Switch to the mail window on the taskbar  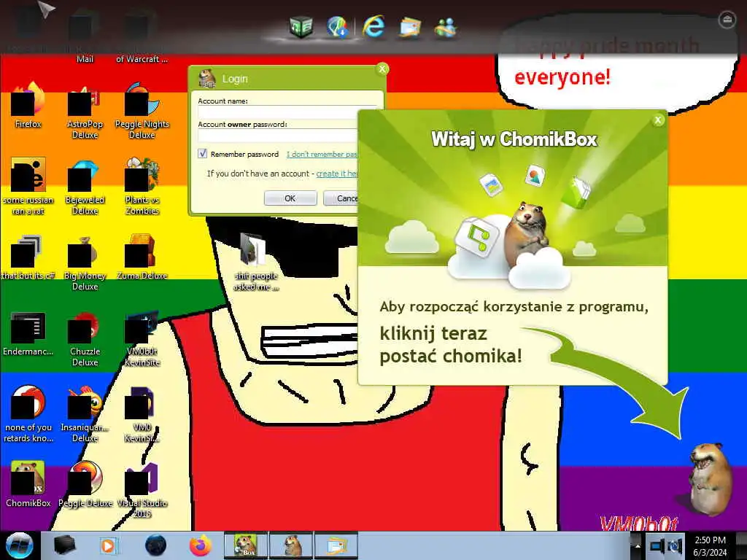click(x=336, y=545)
